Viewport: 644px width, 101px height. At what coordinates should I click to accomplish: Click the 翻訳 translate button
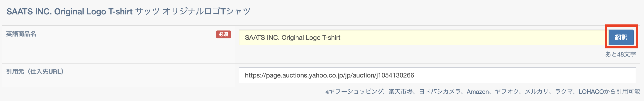click(621, 37)
